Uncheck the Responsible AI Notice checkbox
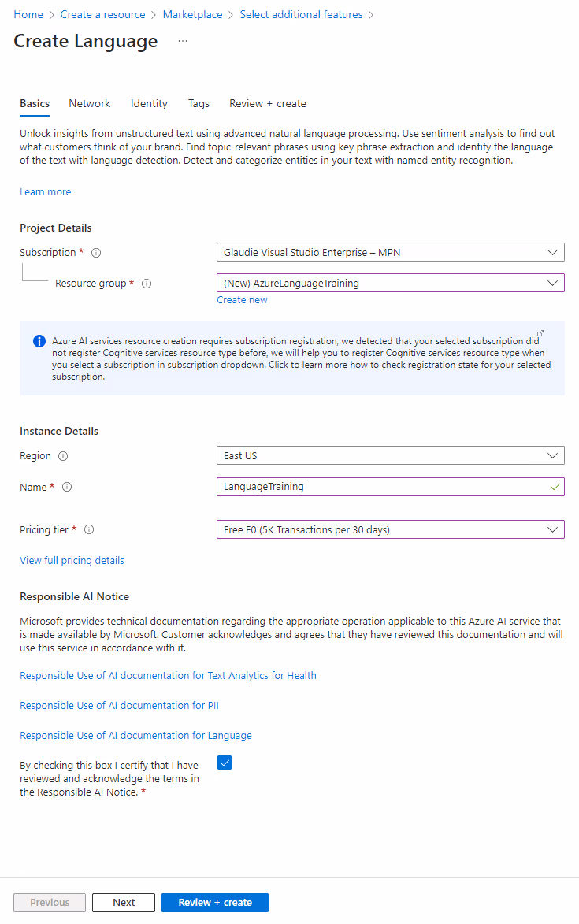The height and width of the screenshot is (924, 579). click(x=225, y=763)
